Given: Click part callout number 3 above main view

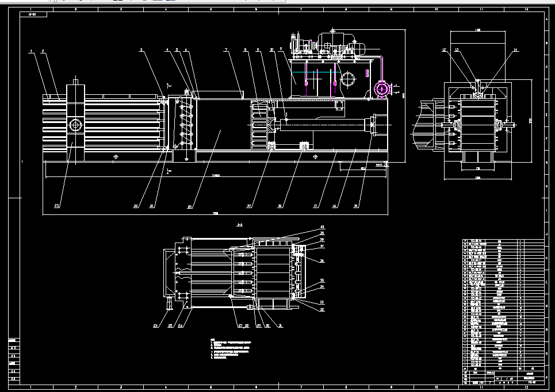Looking at the screenshot, I should coord(141,50).
